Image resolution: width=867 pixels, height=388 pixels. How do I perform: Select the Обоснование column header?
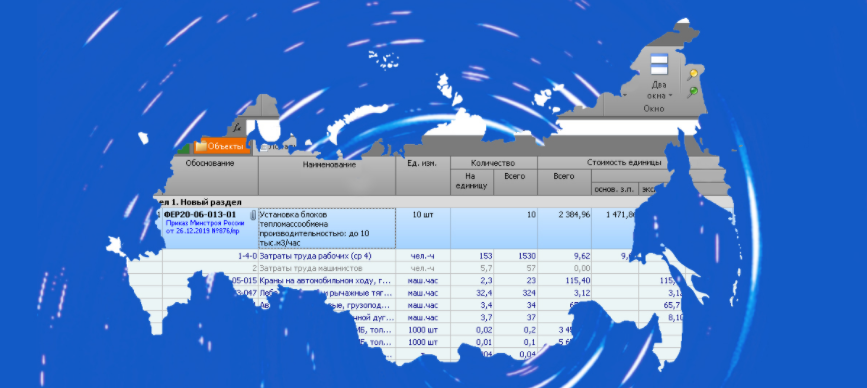click(210, 164)
